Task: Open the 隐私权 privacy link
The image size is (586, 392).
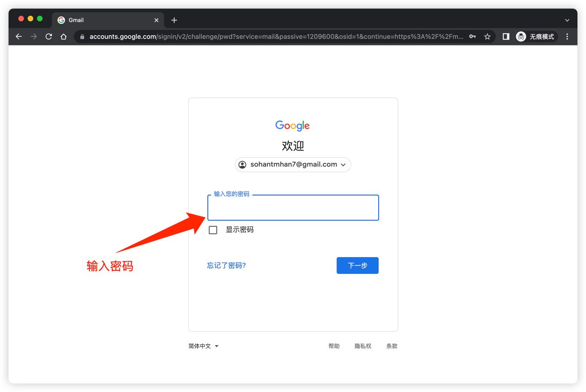Action: (363, 346)
